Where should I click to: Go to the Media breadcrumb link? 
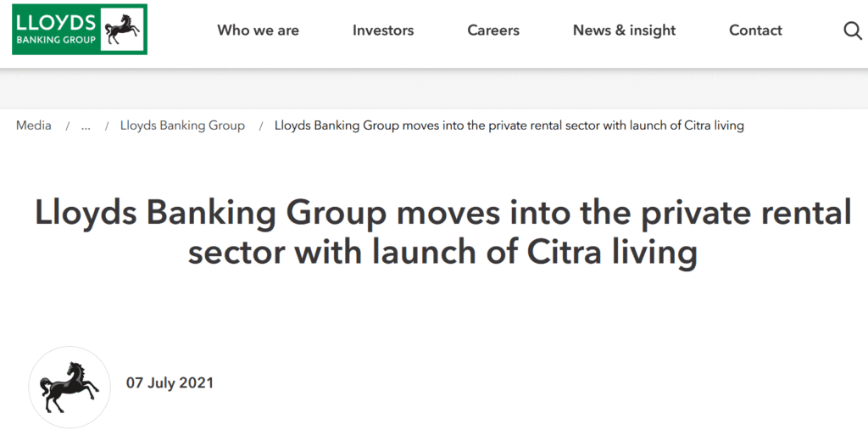pyautogui.click(x=34, y=125)
